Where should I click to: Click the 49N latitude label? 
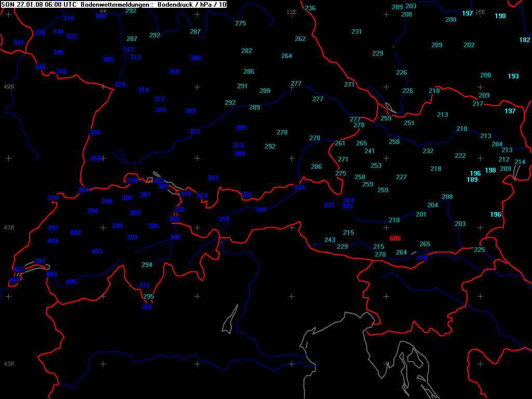[x=9, y=87]
